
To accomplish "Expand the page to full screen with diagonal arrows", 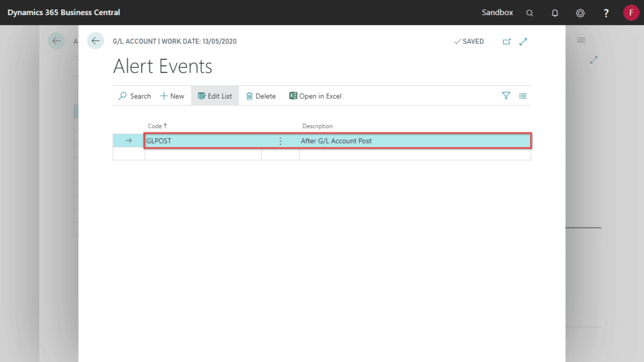I will click(523, 41).
